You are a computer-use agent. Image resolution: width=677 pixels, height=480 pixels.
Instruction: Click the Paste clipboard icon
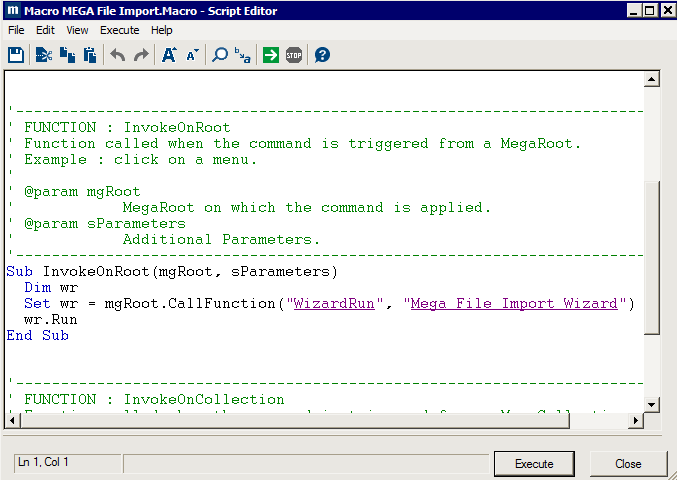[90, 55]
